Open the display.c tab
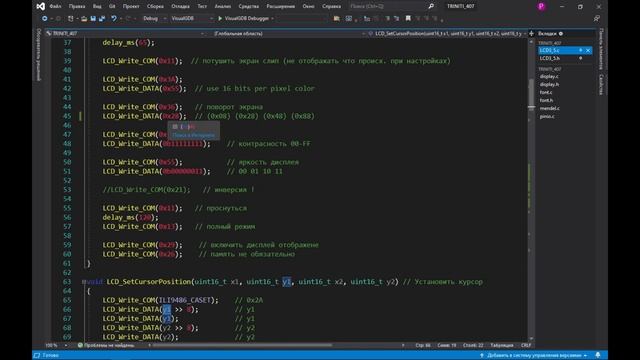 click(x=549, y=76)
